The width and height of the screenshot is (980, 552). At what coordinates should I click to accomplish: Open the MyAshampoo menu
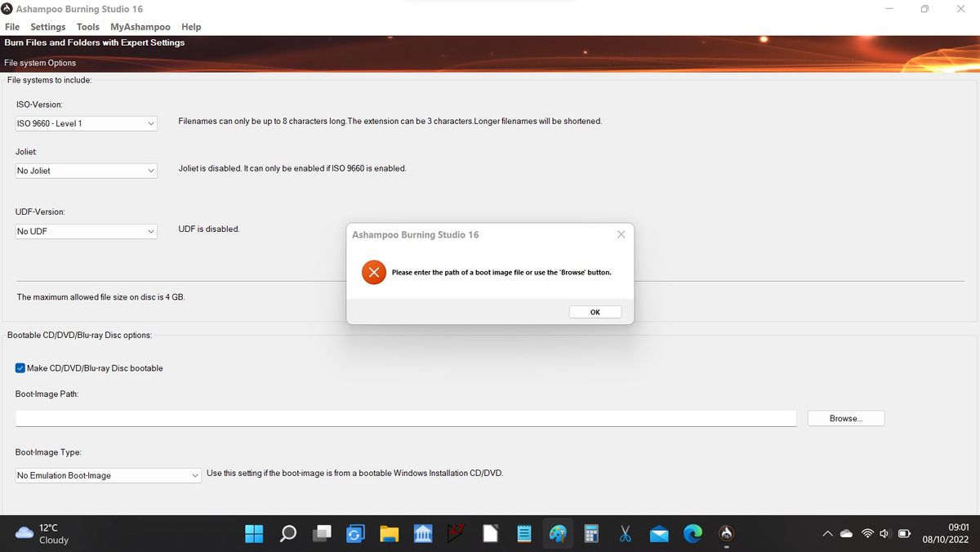click(140, 27)
